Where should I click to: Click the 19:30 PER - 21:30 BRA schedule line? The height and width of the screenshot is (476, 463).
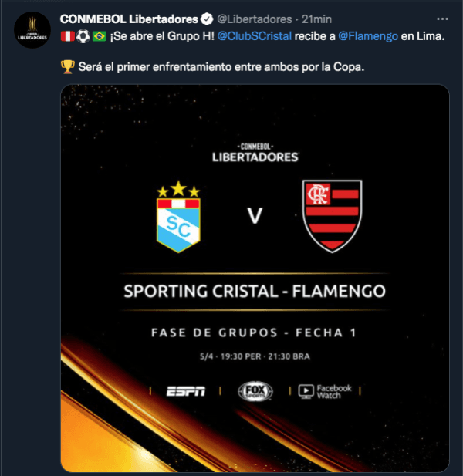click(255, 358)
